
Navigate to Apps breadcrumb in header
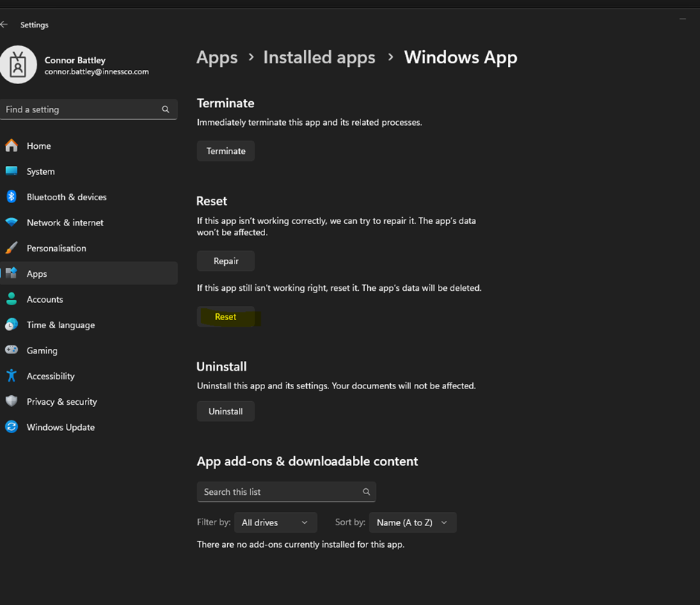(x=217, y=58)
